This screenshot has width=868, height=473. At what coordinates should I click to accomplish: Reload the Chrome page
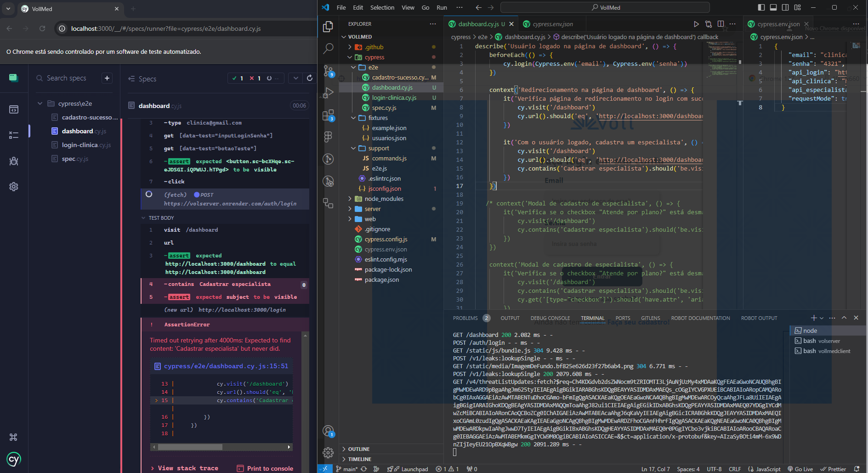click(x=42, y=28)
